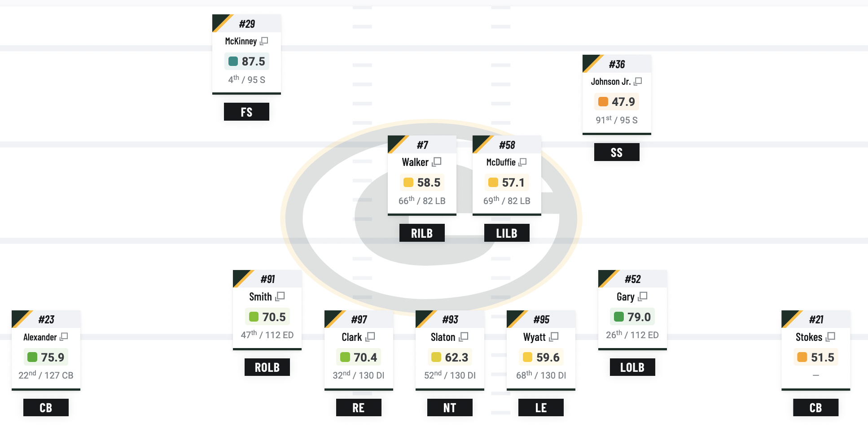Click the popup icon next to Gary

pyautogui.click(x=643, y=296)
